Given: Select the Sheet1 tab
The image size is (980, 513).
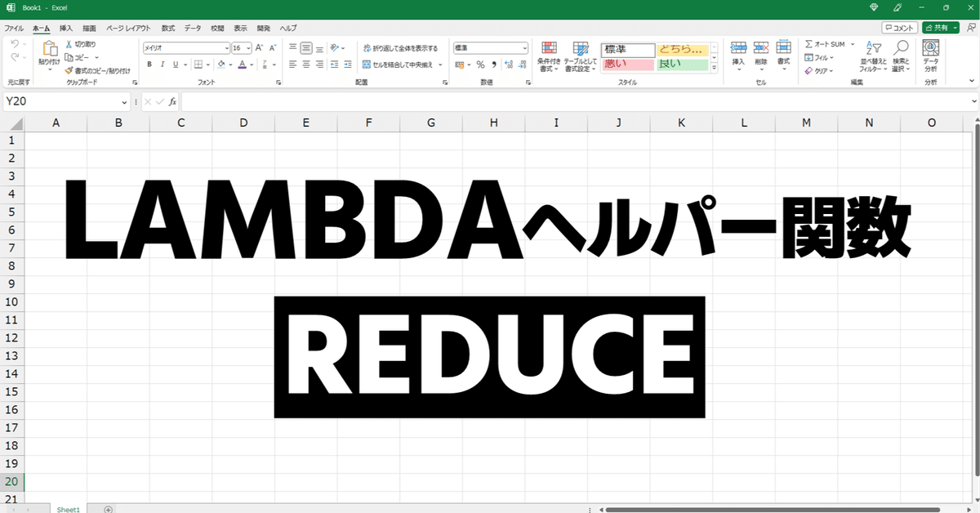Looking at the screenshot, I should (x=68, y=508).
